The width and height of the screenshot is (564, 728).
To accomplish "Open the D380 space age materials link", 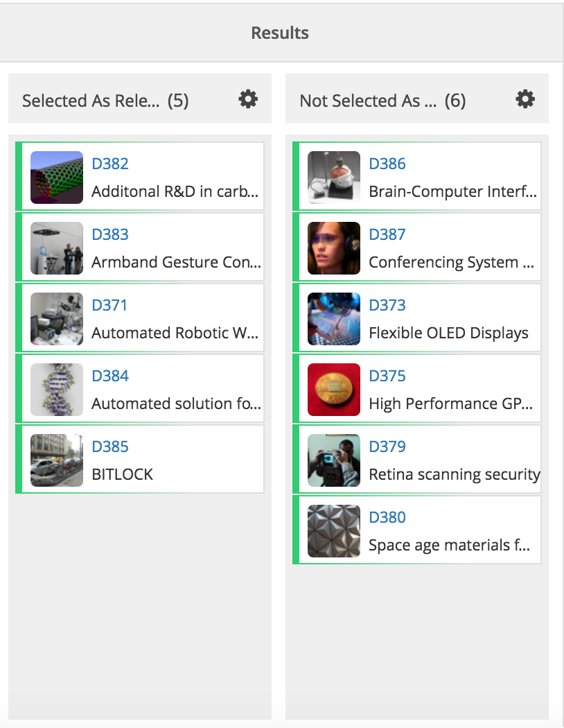I will click(x=387, y=517).
